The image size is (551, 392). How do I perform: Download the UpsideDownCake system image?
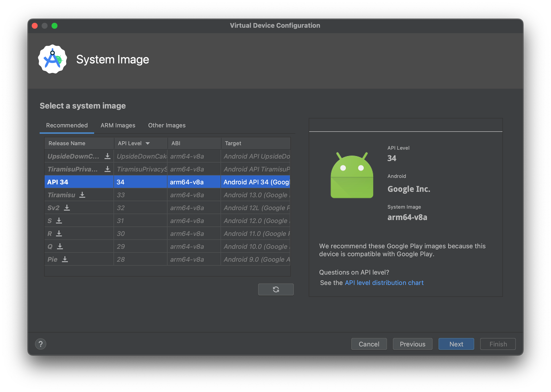click(107, 156)
